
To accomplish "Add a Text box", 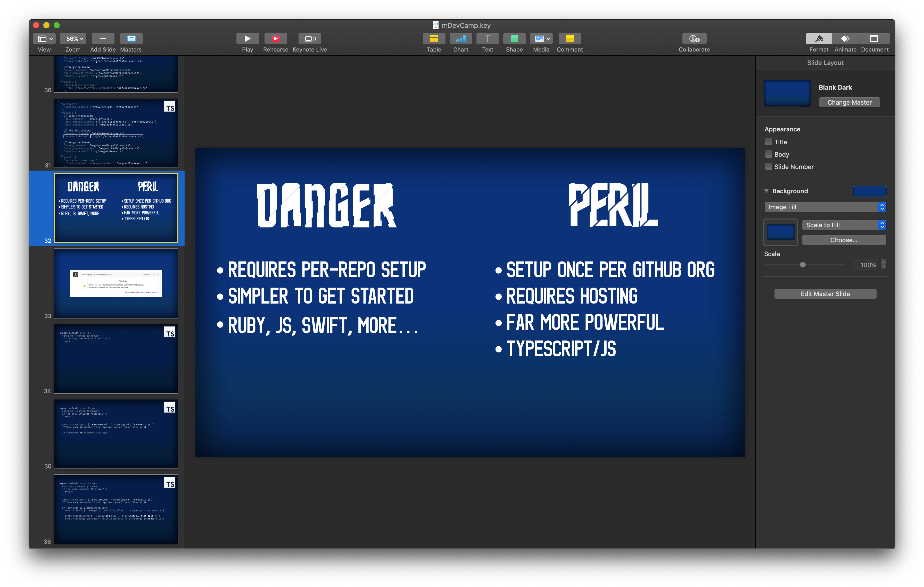I will [487, 39].
